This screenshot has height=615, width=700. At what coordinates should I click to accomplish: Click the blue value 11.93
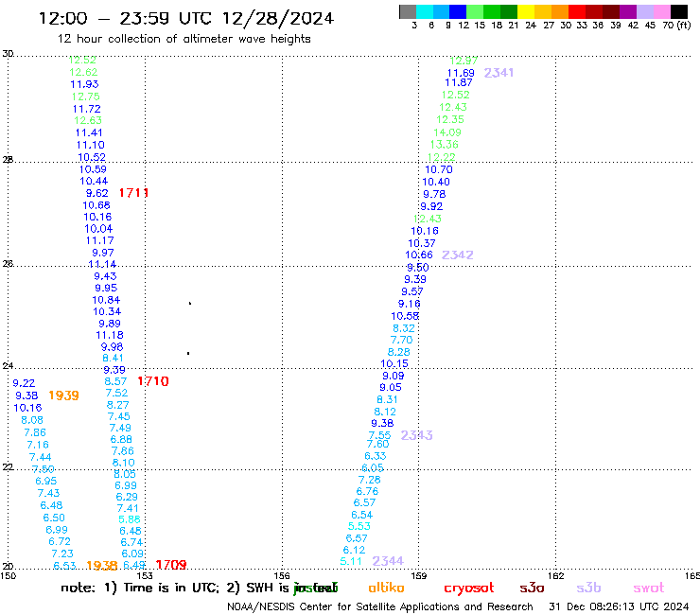click(x=84, y=84)
